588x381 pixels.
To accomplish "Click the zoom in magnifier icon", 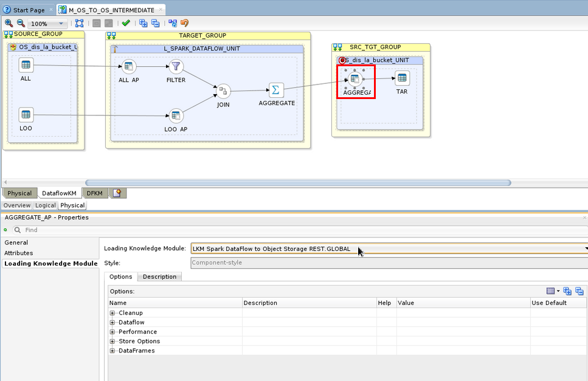I will coord(9,23).
